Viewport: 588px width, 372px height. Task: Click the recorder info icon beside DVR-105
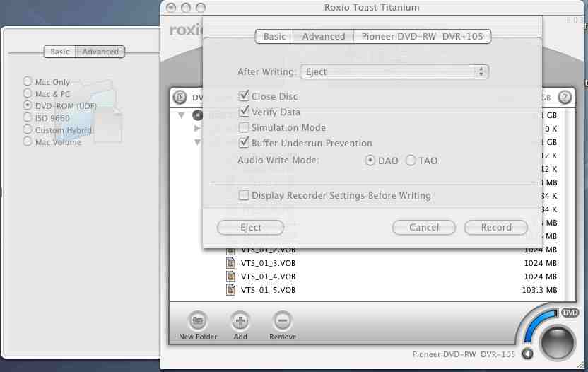pyautogui.click(x=528, y=354)
